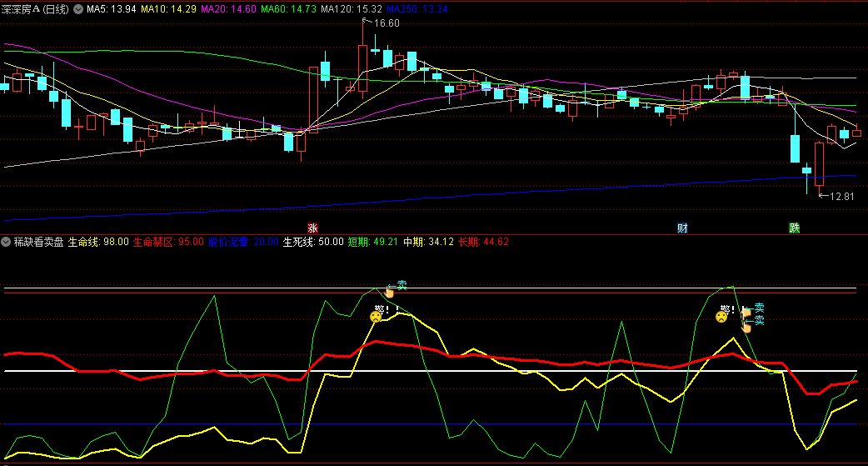This screenshot has height=466, width=868.
Task: Click the red 涨 event marker
Action: pos(312,228)
